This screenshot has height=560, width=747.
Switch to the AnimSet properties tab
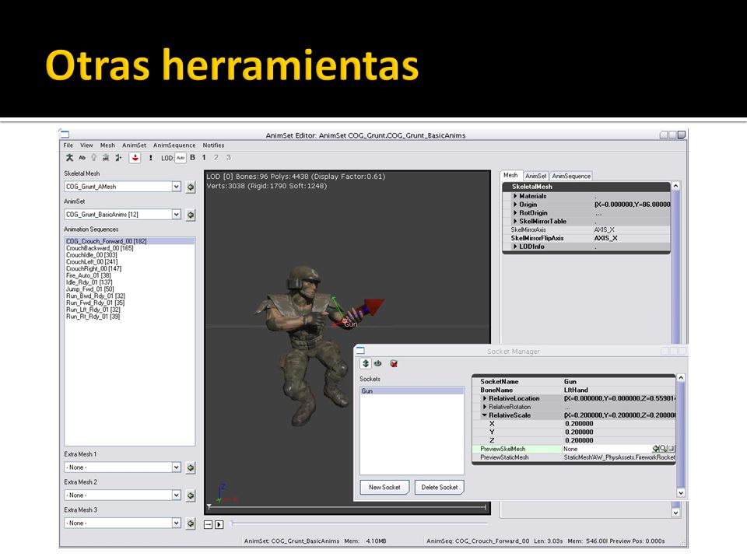point(536,177)
